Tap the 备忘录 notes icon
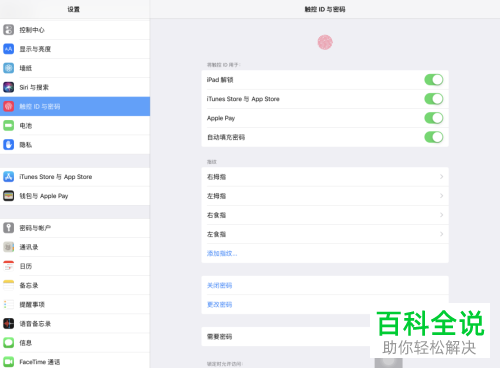Image resolution: width=500 pixels, height=368 pixels. pos(9,285)
